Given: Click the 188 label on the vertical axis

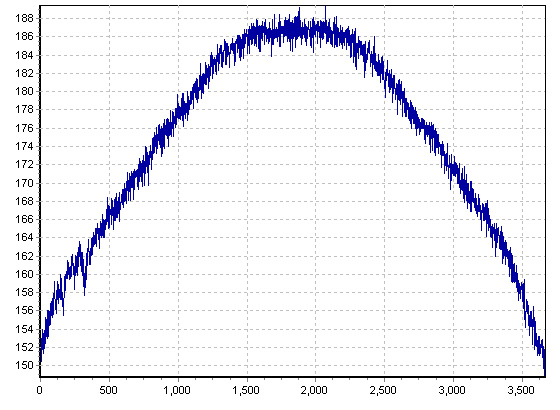Looking at the screenshot, I should pos(24,18).
